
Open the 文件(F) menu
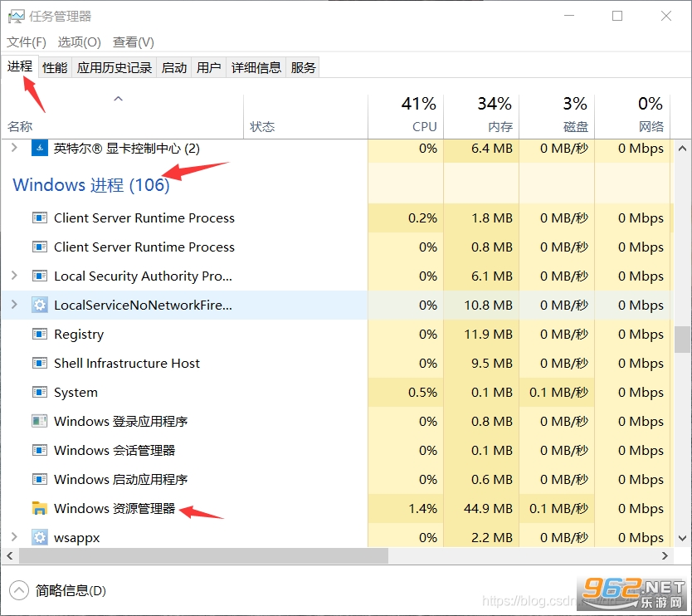27,42
